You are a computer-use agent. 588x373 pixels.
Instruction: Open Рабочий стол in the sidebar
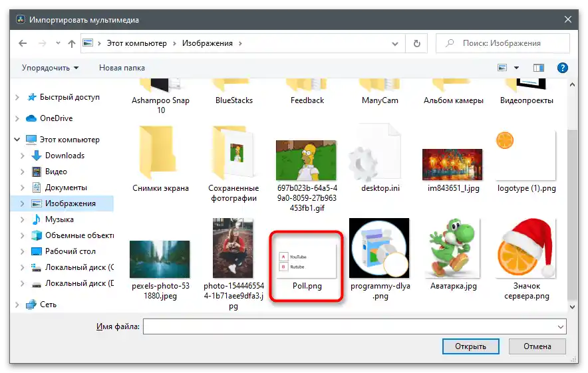point(70,251)
